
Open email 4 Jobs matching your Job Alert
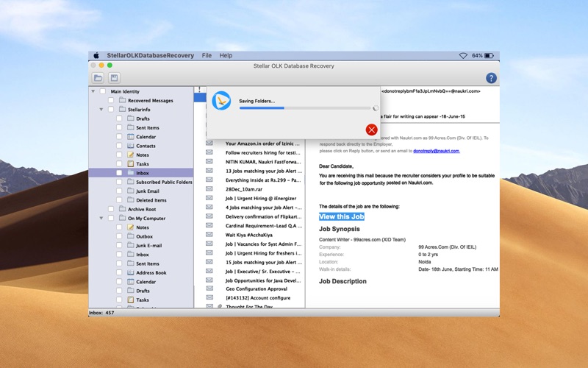click(x=263, y=208)
